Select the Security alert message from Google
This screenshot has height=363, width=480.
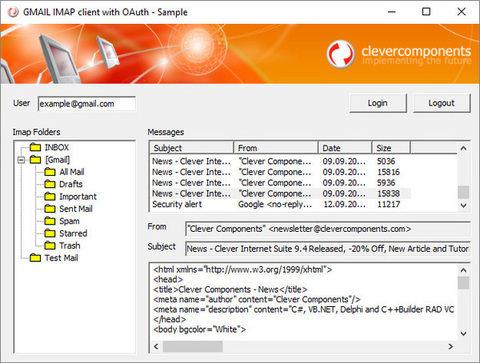[280, 204]
